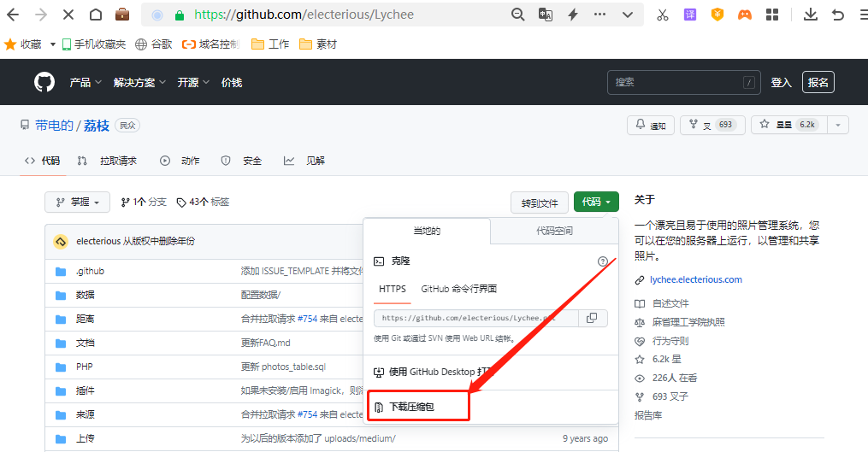Viewport: 868px width, 452px height.
Task: Click the 收藏 star bookmark button
Action: [x=23, y=44]
